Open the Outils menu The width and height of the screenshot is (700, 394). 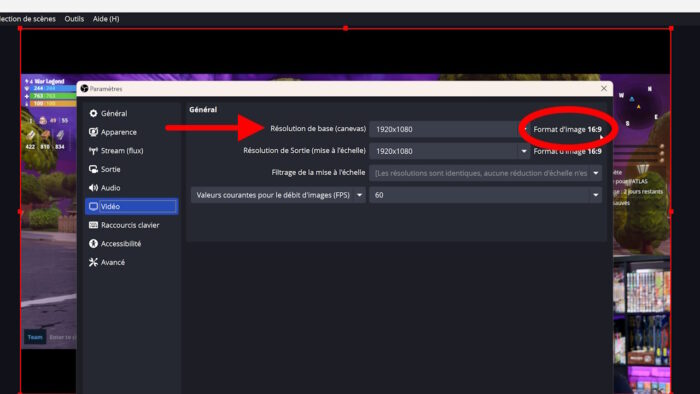click(x=74, y=19)
